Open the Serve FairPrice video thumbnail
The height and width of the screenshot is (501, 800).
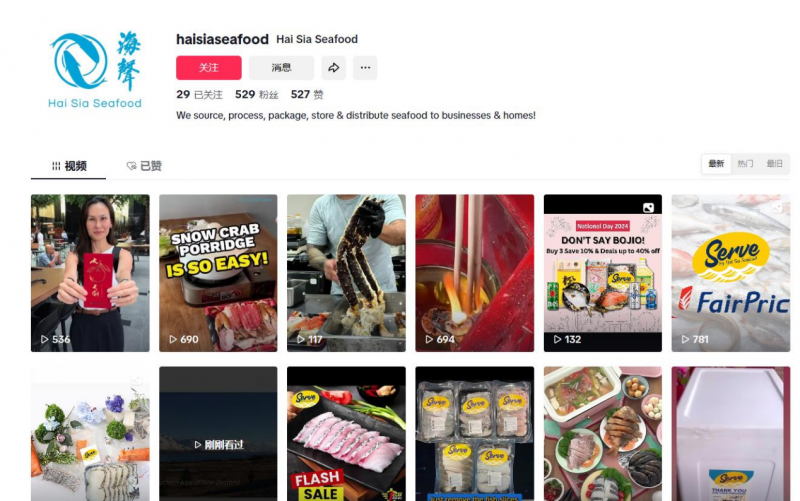[731, 273]
